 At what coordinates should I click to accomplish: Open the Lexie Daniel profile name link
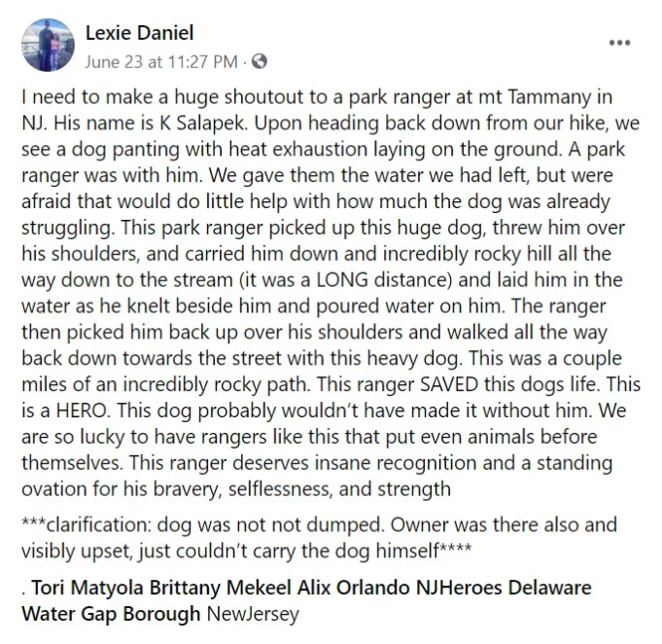click(x=139, y=33)
